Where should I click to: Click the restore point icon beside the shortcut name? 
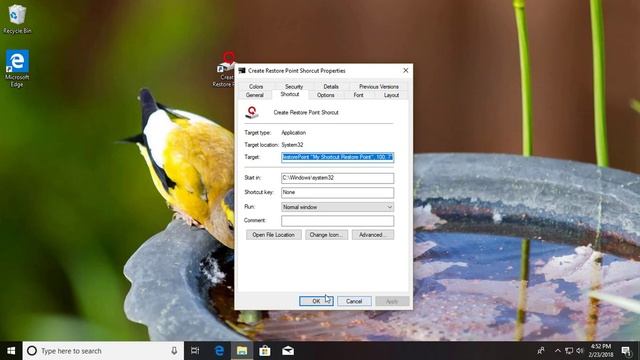coord(252,112)
